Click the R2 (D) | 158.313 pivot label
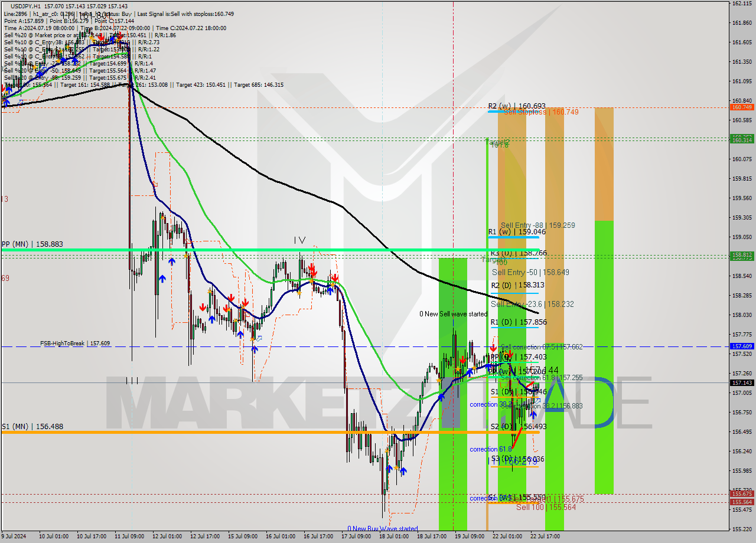The height and width of the screenshot is (543, 756). (x=517, y=284)
